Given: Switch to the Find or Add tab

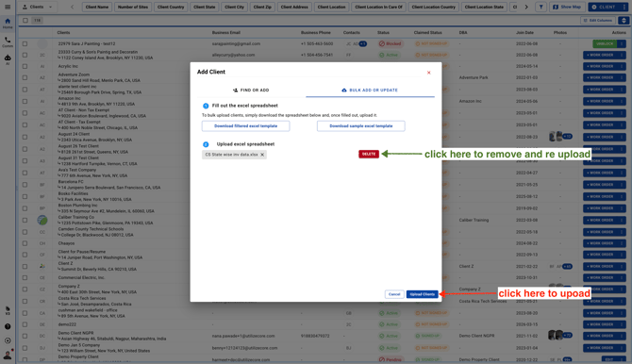Looking at the screenshot, I should pyautogui.click(x=251, y=91).
